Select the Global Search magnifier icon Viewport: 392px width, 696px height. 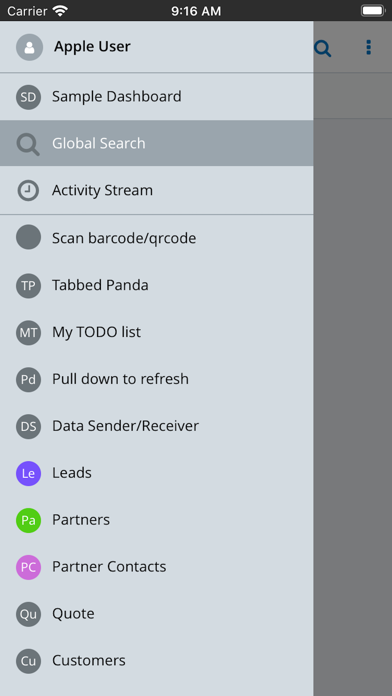(28, 144)
